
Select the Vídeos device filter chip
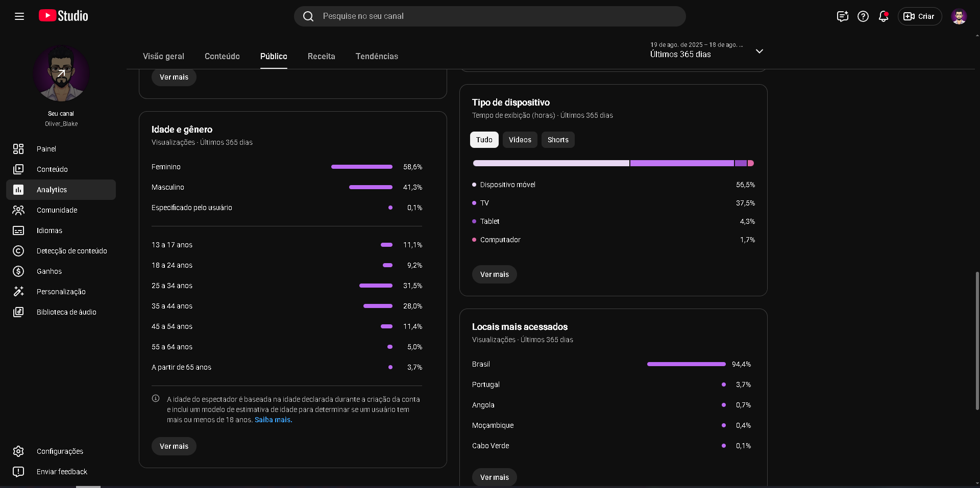coord(520,140)
